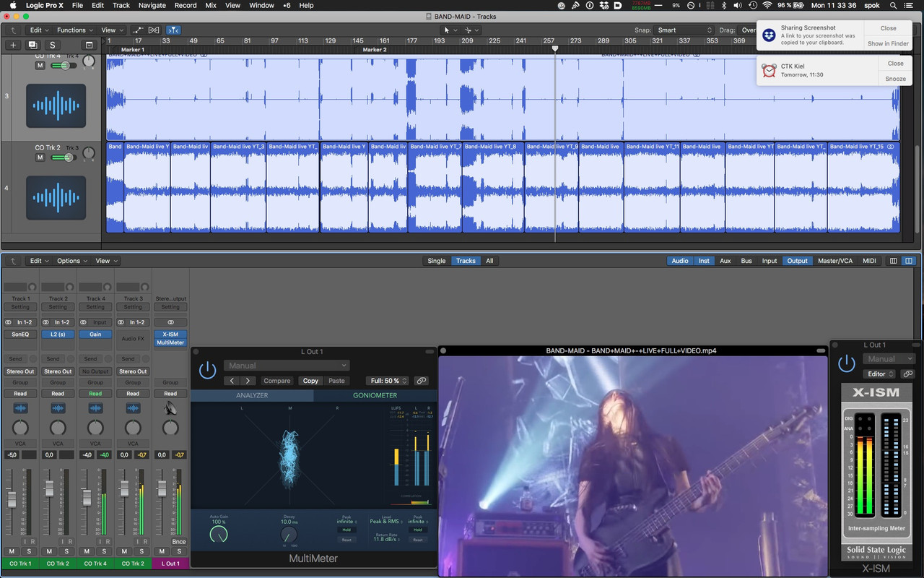This screenshot has height=578, width=924.
Task: Open the track header options disclosure button
Action: [89, 45]
